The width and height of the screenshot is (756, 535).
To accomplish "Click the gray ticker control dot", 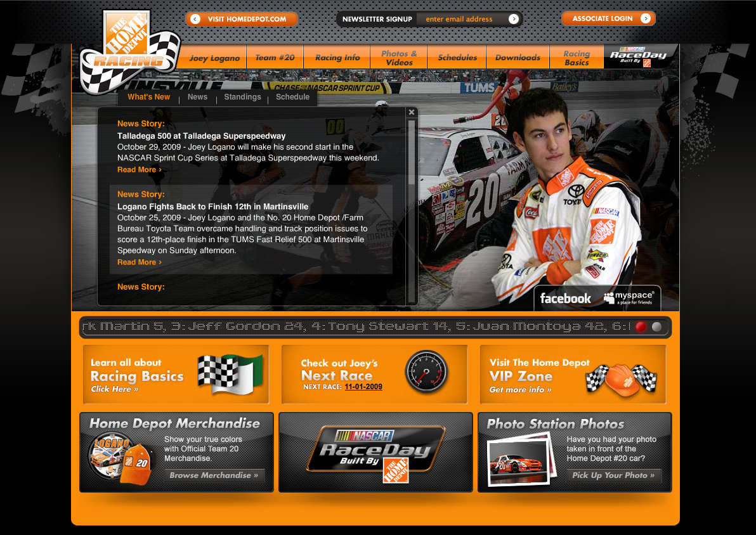I will [656, 327].
